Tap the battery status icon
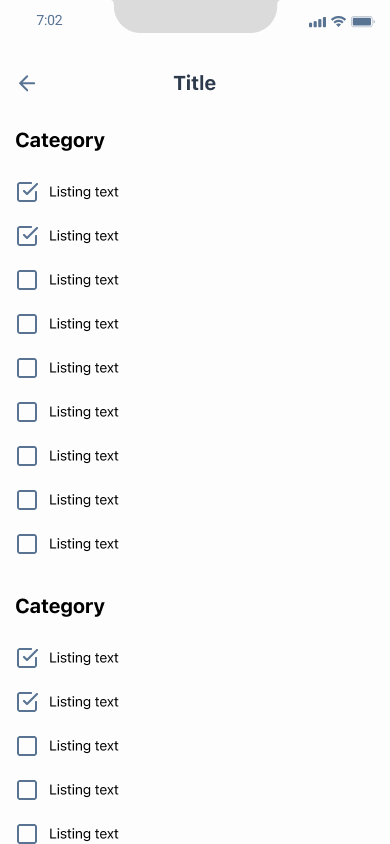The width and height of the screenshot is (390, 844). [x=363, y=22]
